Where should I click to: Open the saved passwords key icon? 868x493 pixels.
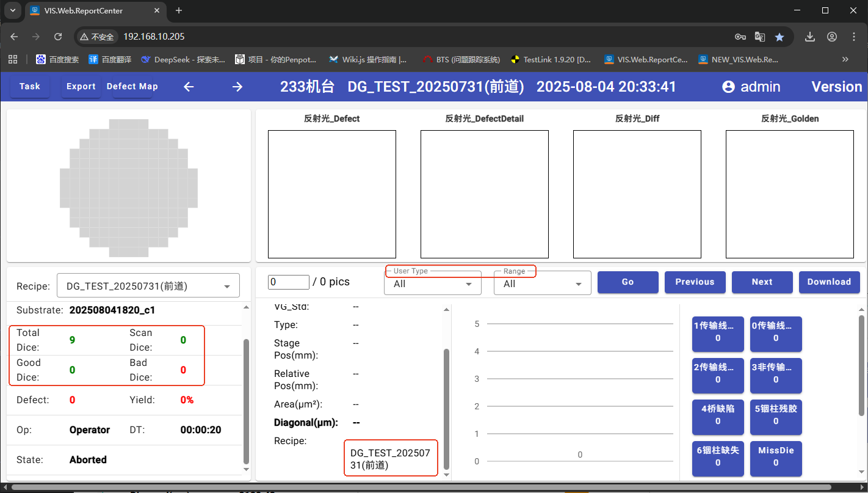(x=740, y=37)
